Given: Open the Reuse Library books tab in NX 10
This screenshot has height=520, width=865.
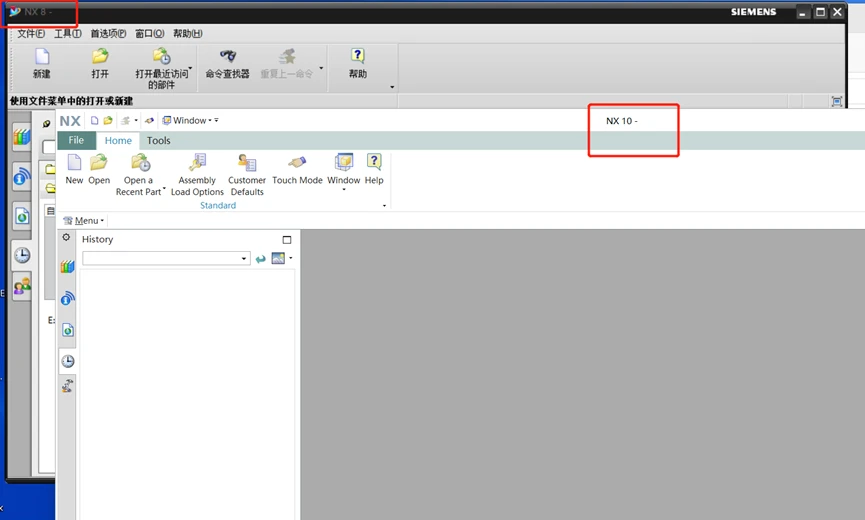Looking at the screenshot, I should pyautogui.click(x=67, y=267).
